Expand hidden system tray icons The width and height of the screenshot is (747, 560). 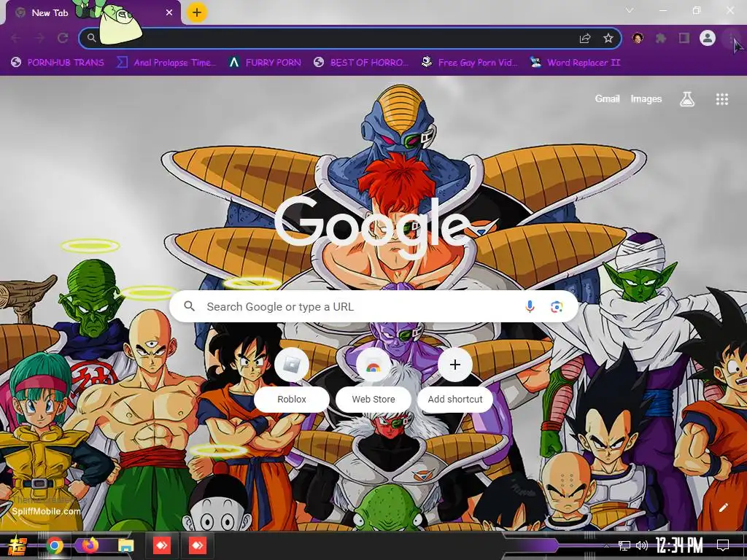click(606, 546)
